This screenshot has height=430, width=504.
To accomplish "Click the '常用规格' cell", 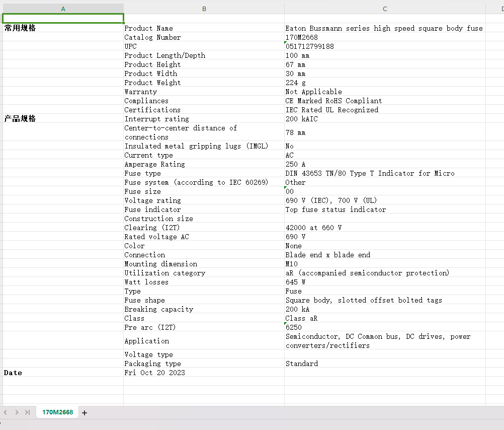I will [x=63, y=28].
